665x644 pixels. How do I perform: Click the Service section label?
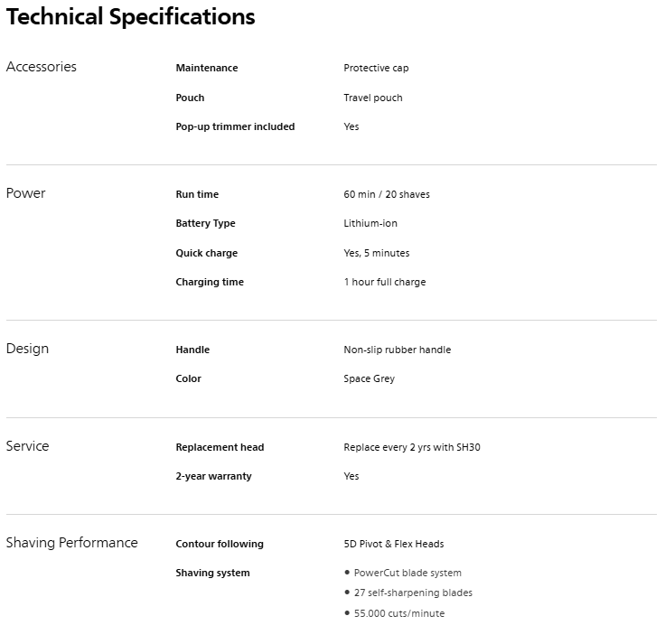click(x=28, y=446)
